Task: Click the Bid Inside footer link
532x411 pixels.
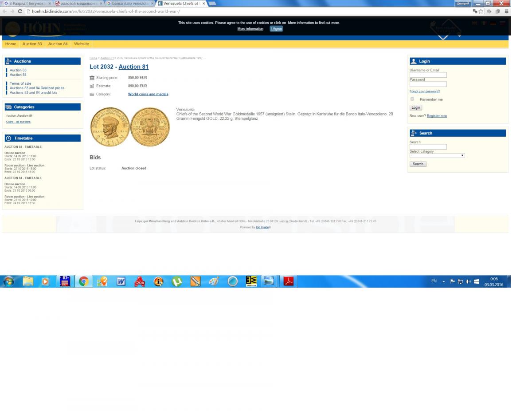Action: click(x=262, y=227)
